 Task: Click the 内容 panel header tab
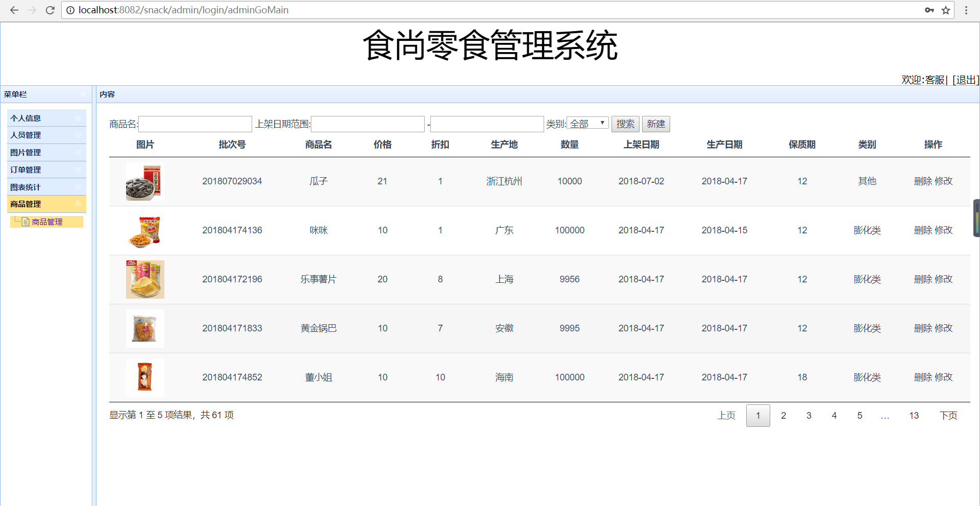(x=107, y=94)
